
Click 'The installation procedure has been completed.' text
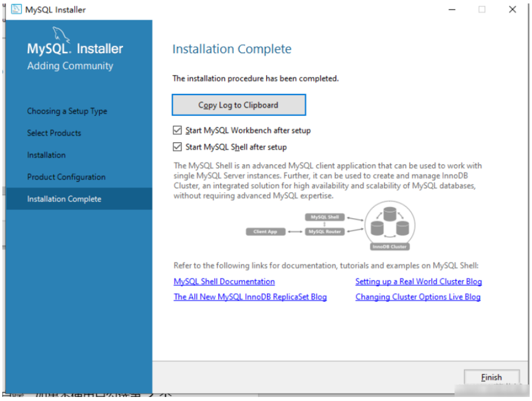point(255,78)
